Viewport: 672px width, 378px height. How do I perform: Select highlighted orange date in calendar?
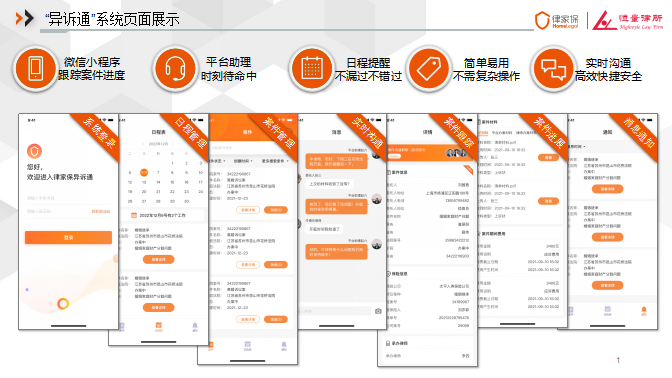[144, 173]
